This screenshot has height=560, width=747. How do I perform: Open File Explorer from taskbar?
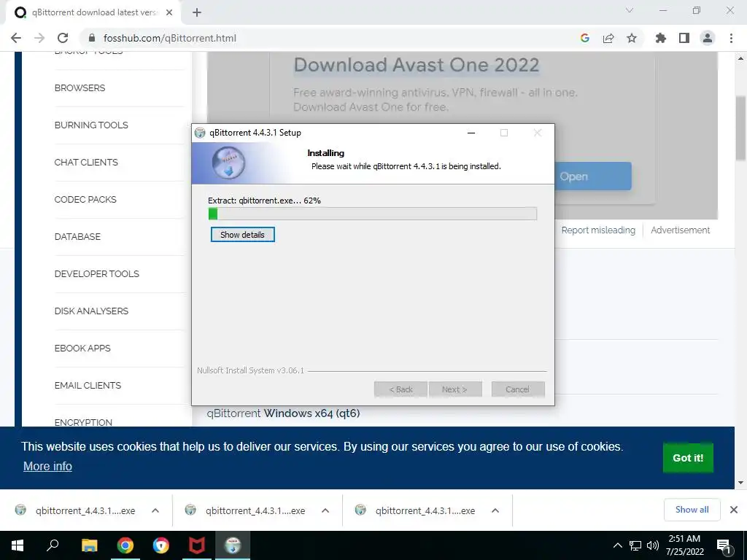[x=89, y=545]
